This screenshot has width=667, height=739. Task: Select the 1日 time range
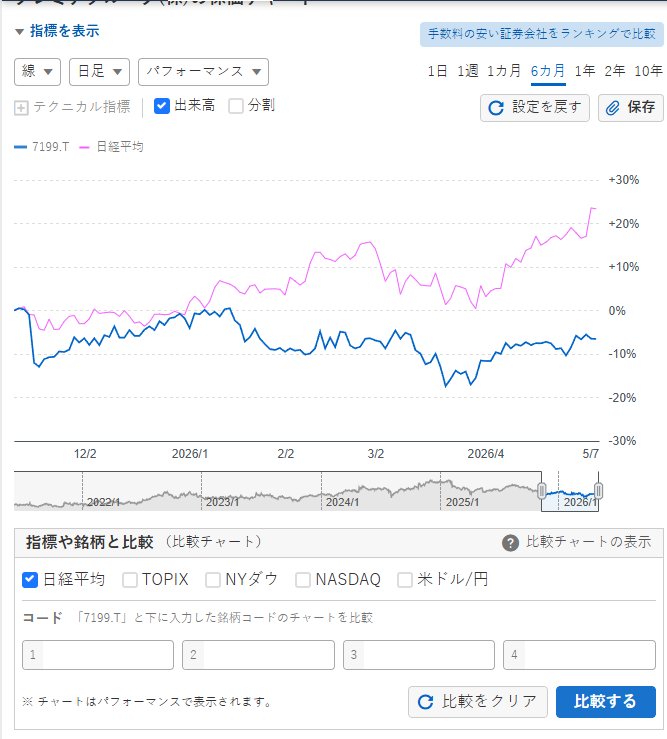click(437, 71)
